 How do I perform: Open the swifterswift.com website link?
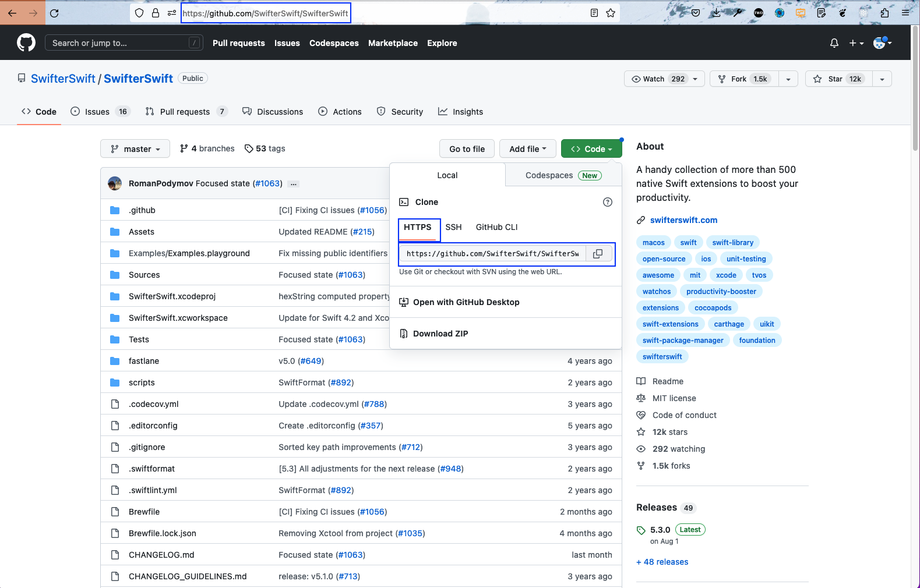point(683,220)
